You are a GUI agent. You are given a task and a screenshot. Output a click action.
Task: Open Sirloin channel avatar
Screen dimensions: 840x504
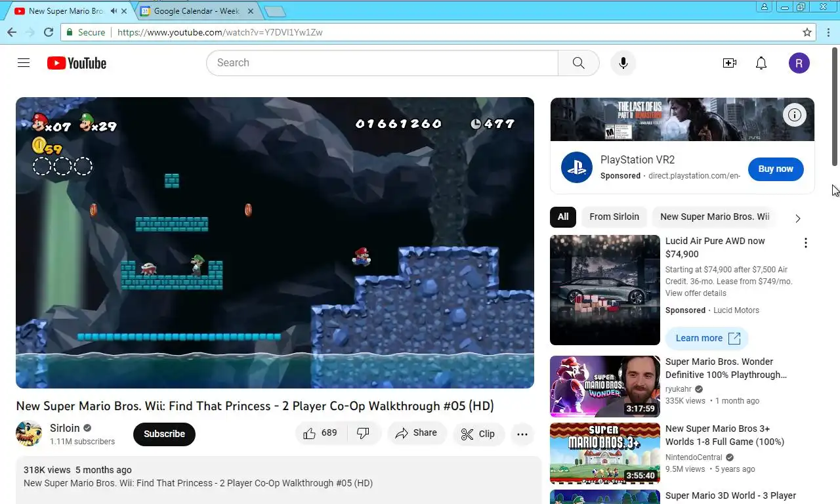[x=29, y=434]
